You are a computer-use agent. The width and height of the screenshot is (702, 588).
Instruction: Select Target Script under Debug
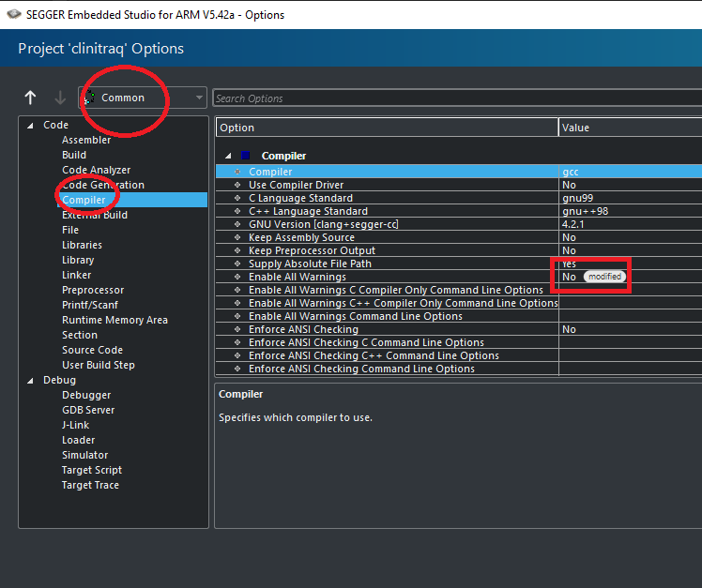pos(92,470)
